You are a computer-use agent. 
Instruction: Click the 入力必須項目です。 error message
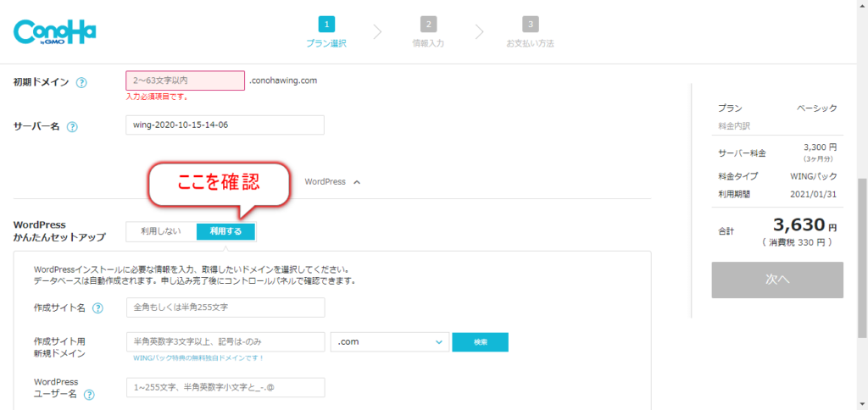pos(157,97)
